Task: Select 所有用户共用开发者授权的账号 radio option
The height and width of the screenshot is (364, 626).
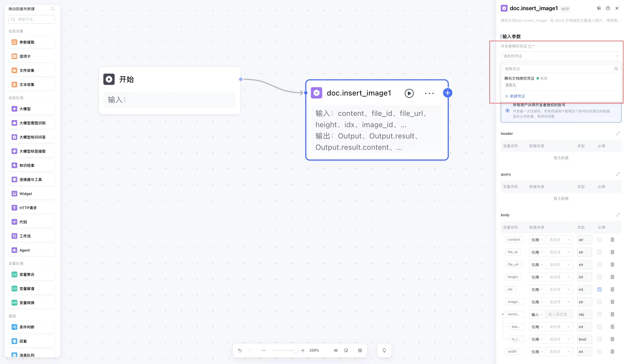Action: pyautogui.click(x=508, y=110)
